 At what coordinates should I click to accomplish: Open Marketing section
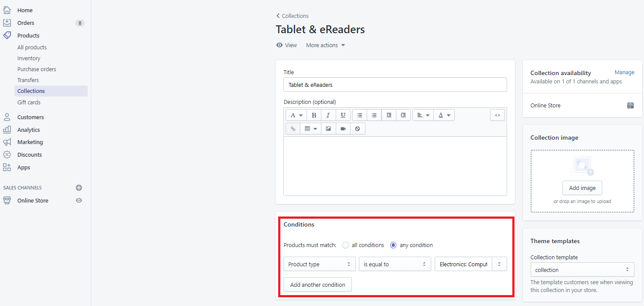point(30,142)
